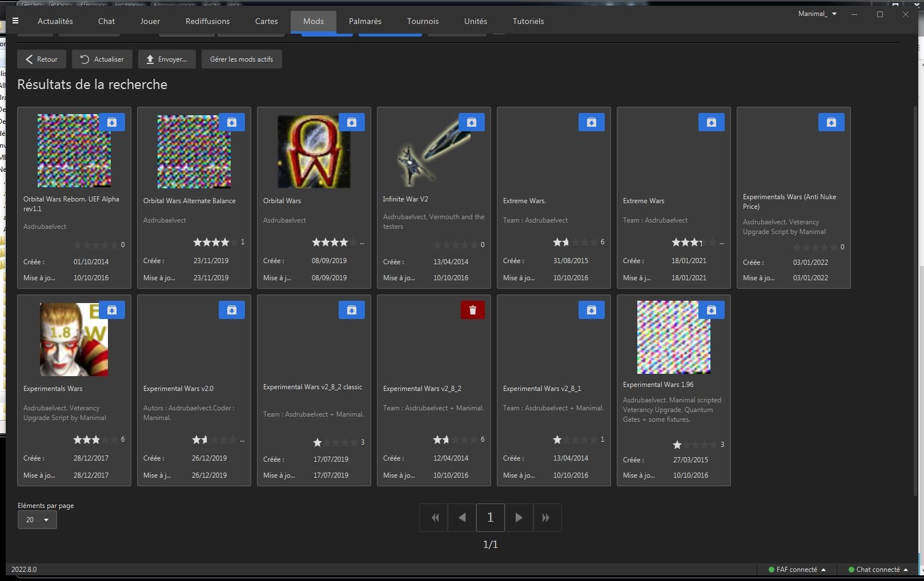
Task: Open Experimentals Wars clown face thumbnail
Action: pos(74,340)
